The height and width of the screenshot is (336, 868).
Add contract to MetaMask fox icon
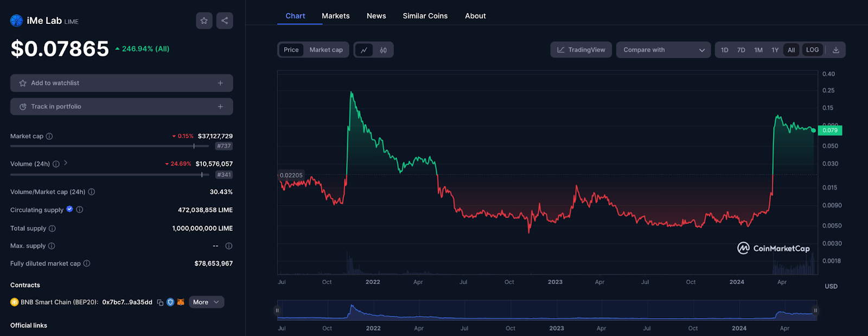click(x=181, y=302)
